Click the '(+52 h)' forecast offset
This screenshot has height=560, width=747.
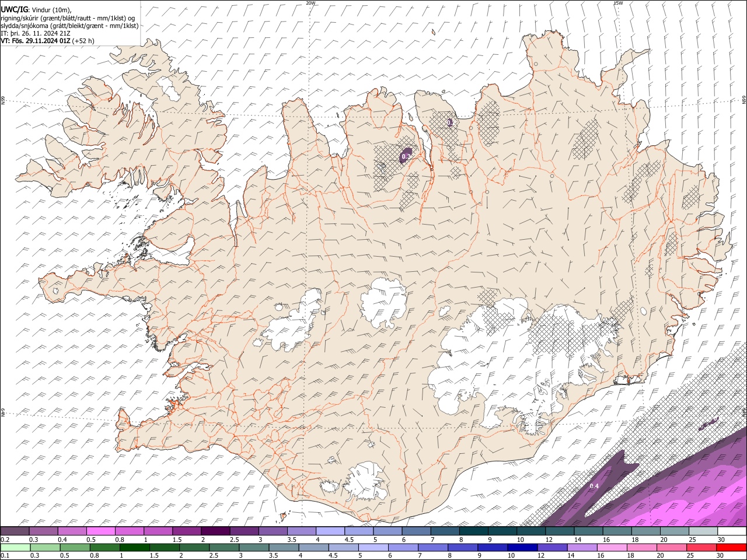tap(83, 41)
